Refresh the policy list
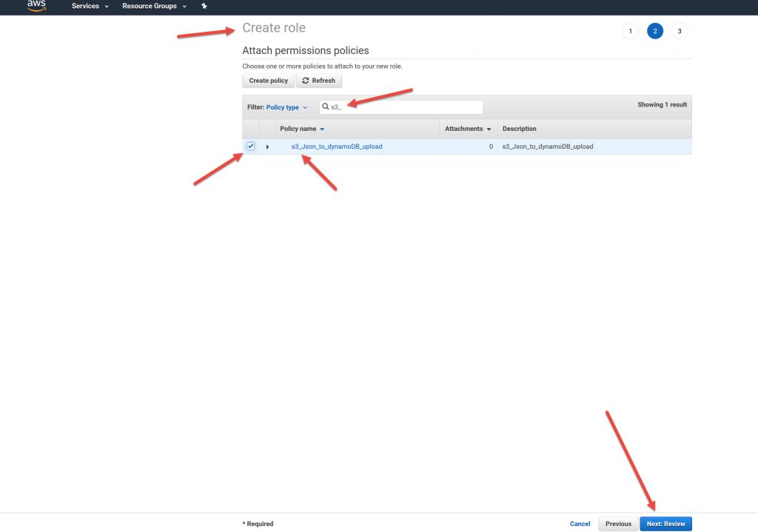Viewport: 758px width, 532px height. (x=319, y=81)
